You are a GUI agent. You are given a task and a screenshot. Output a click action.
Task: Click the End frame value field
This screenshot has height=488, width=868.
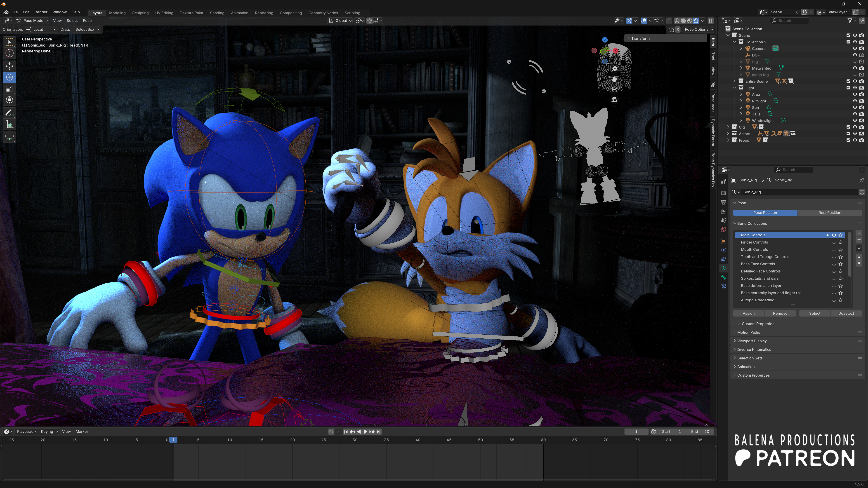coord(700,432)
